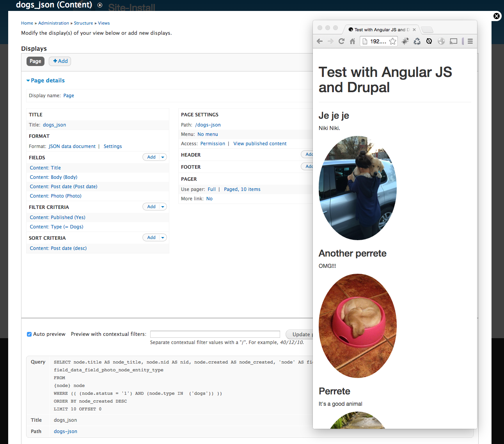Add a footer with the Footer Add button
504x444 pixels.
point(307,166)
